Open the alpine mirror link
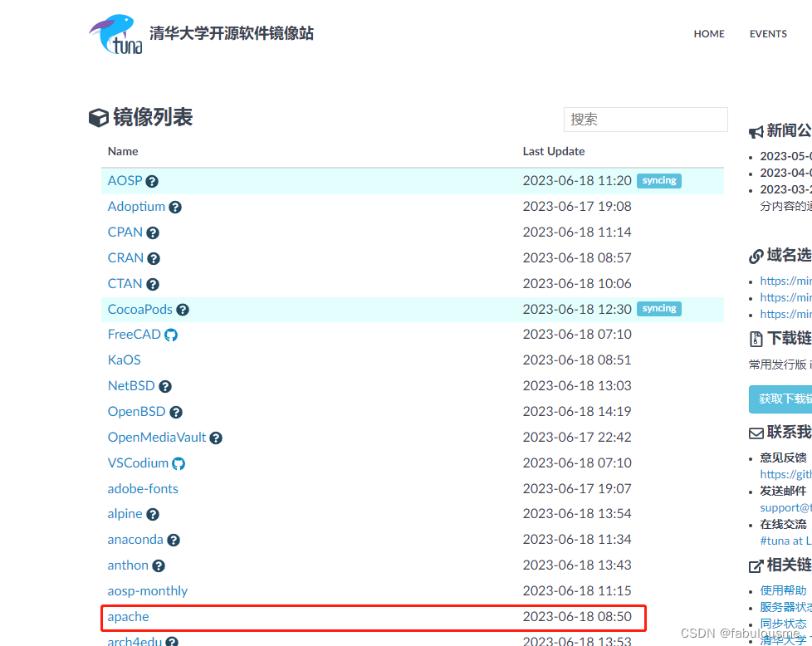 [x=125, y=514]
